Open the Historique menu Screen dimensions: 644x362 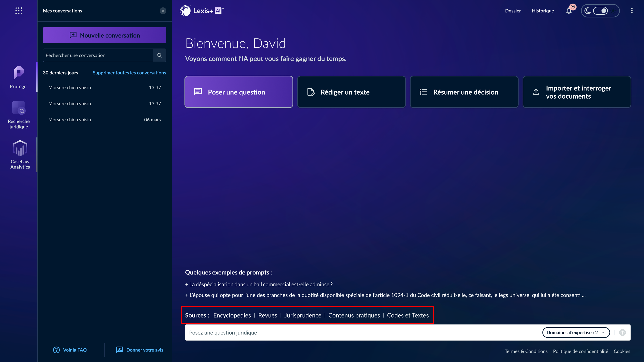(x=543, y=11)
